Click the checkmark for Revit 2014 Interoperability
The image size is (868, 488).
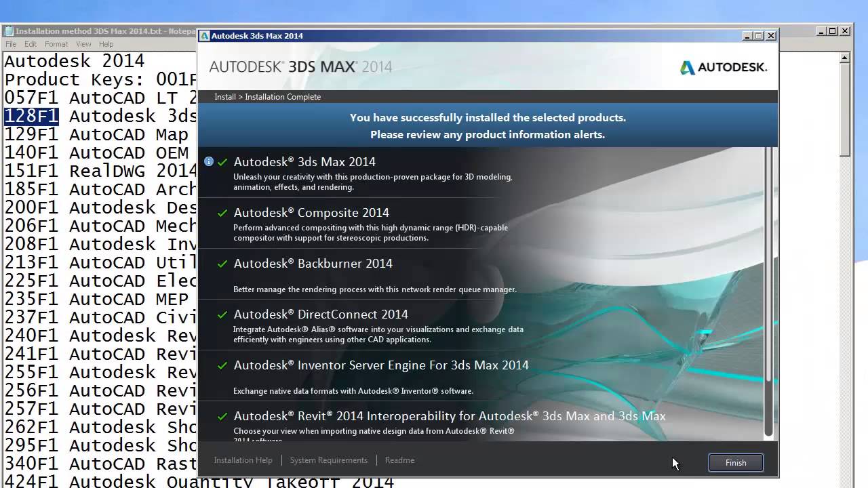[222, 416]
